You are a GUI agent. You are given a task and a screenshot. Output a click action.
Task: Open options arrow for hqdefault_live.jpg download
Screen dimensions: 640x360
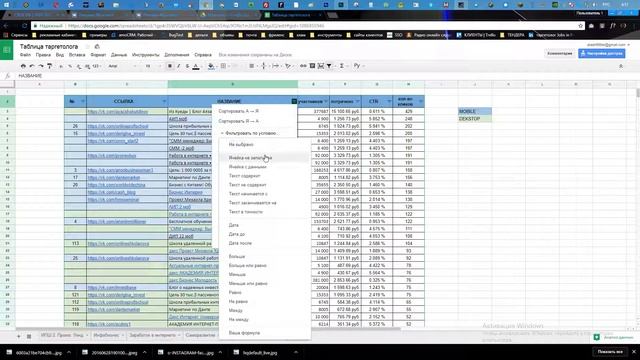tap(296, 352)
